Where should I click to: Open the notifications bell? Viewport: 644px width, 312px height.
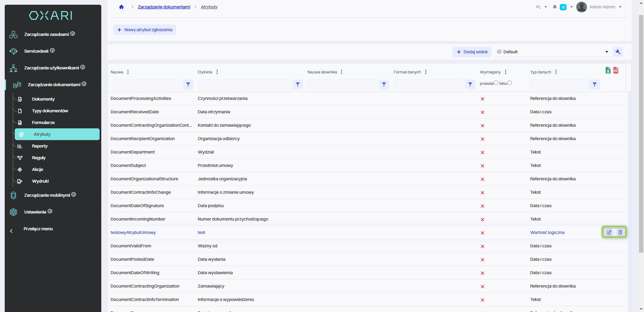(555, 7)
